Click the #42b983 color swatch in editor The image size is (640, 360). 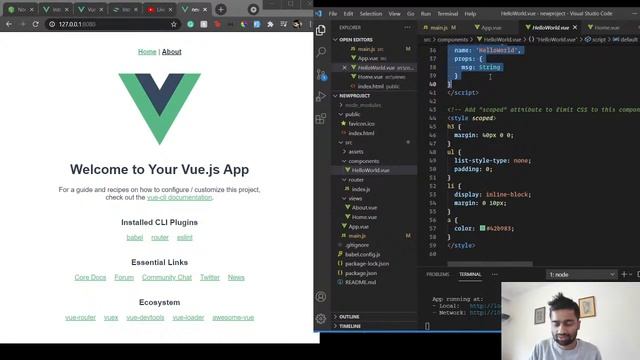click(482, 228)
